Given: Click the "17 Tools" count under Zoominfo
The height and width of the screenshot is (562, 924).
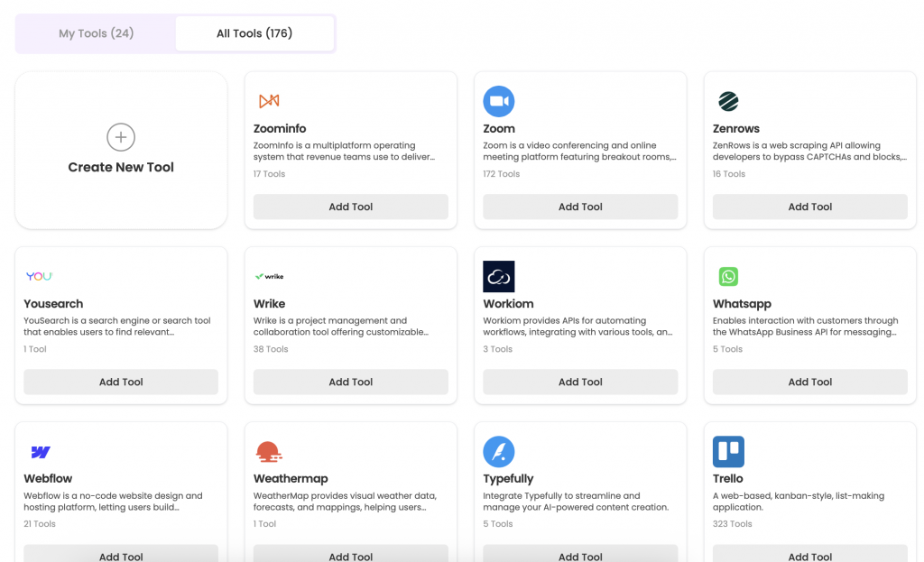Looking at the screenshot, I should click(269, 174).
